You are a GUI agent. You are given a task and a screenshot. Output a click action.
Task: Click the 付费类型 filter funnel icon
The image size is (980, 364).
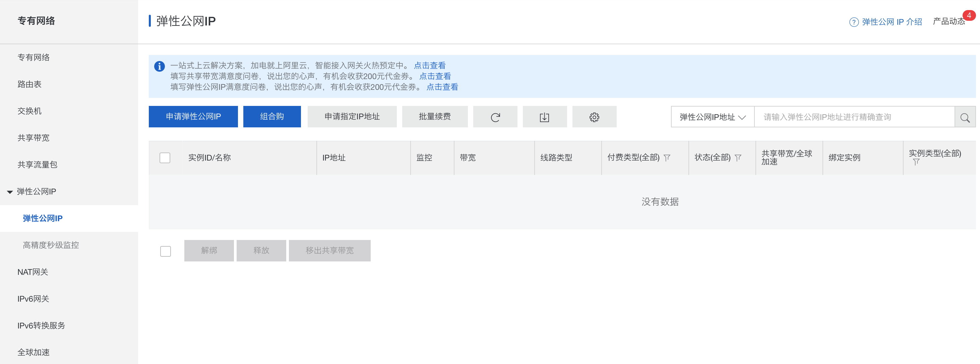[667, 158]
